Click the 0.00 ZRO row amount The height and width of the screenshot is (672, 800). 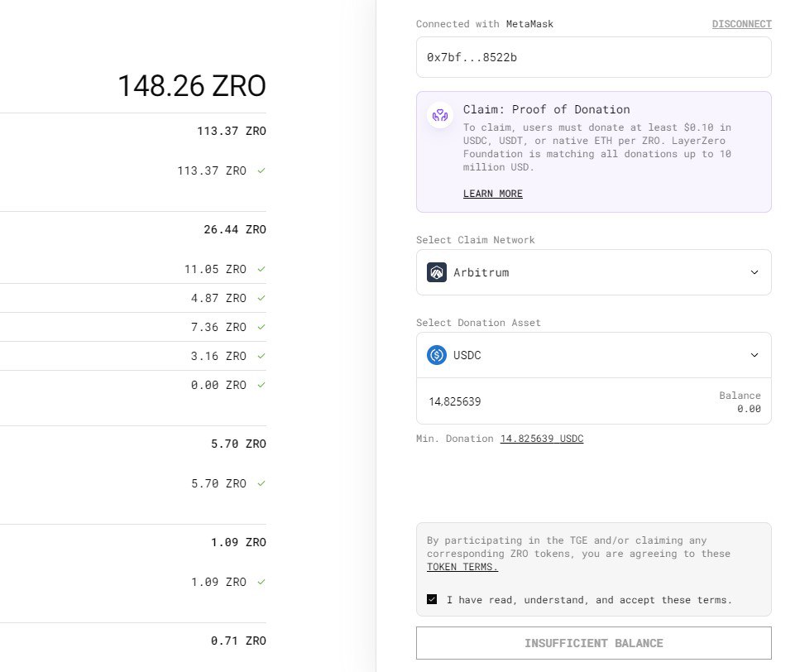[x=218, y=385]
